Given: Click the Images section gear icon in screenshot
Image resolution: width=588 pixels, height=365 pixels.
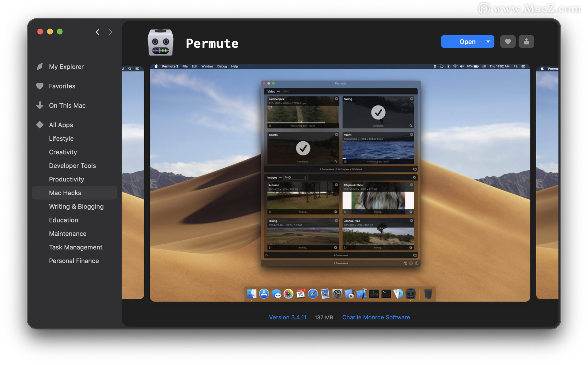Looking at the screenshot, I should pyautogui.click(x=414, y=177).
